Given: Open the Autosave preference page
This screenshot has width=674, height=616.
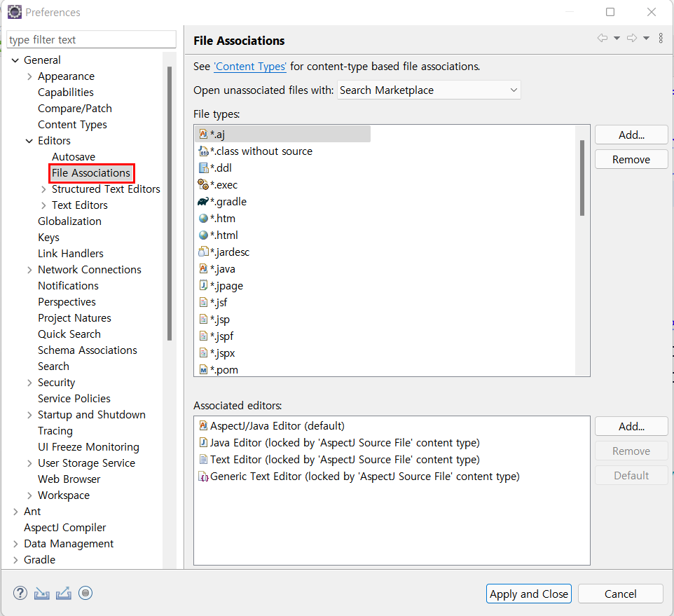Looking at the screenshot, I should coord(74,157).
